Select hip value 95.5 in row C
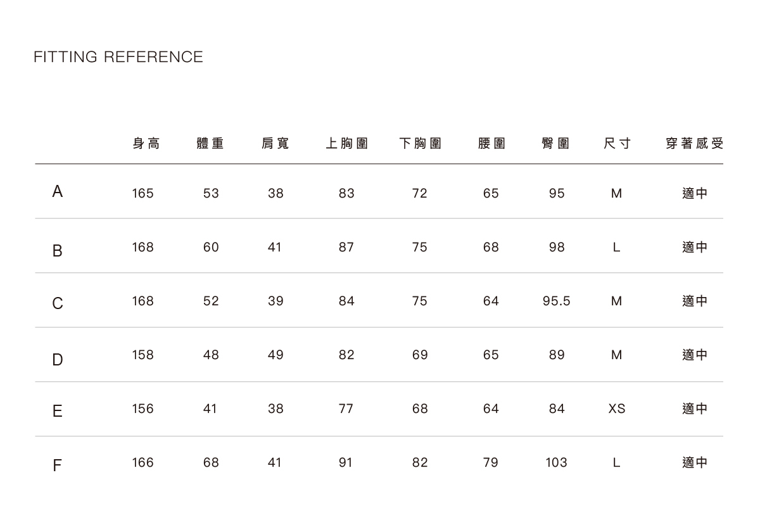The height and width of the screenshot is (532, 760). tap(556, 301)
